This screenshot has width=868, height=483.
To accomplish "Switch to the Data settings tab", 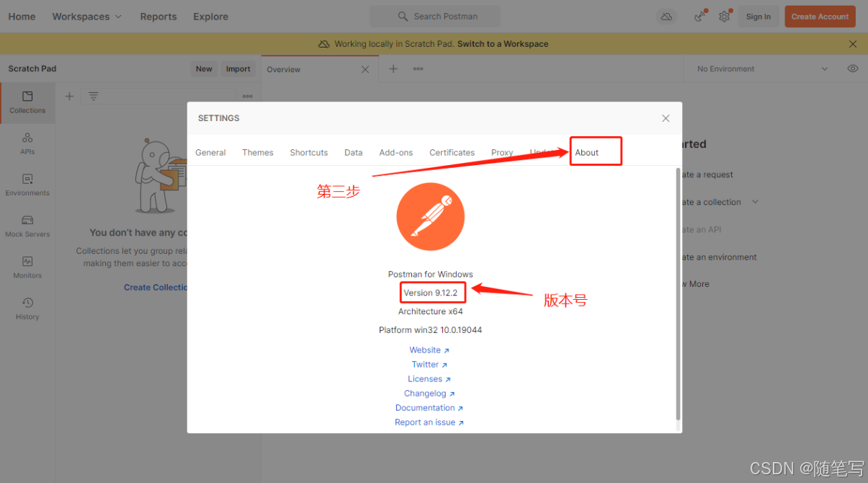I will (354, 152).
